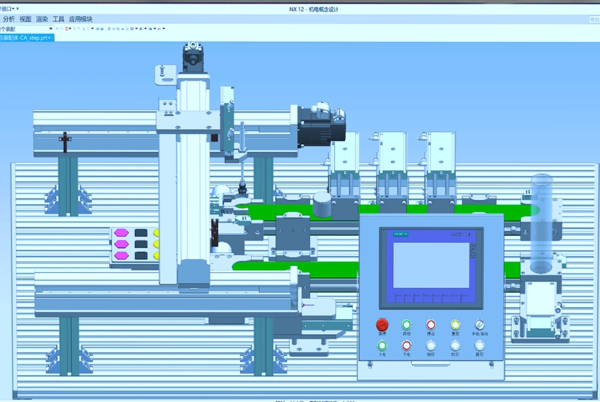Open the 视图 (View) menu
Screen dimensions: 600x402
click(x=25, y=19)
